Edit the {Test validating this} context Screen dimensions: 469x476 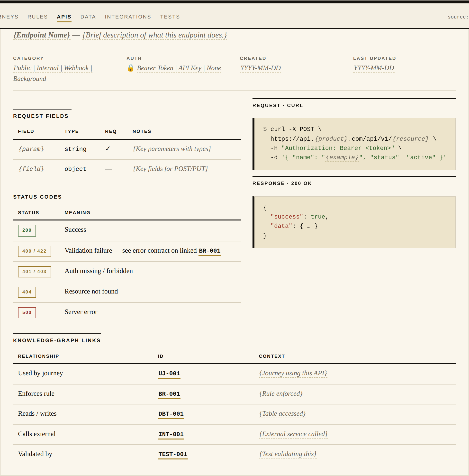288,454
